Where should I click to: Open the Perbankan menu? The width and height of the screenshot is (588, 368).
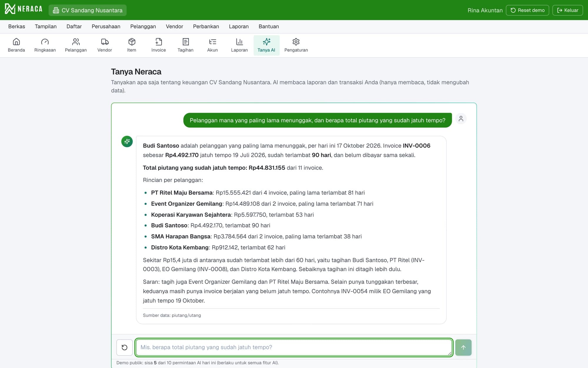(206, 26)
